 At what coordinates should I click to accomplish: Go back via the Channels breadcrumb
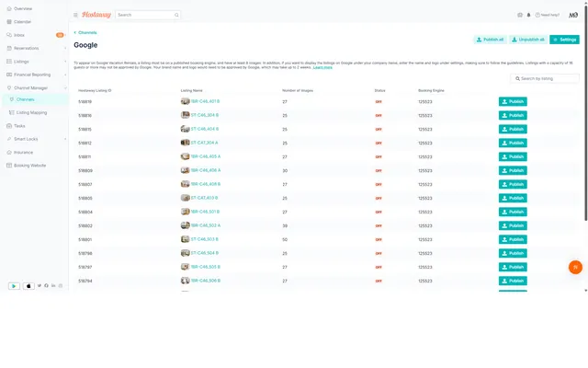tap(85, 33)
